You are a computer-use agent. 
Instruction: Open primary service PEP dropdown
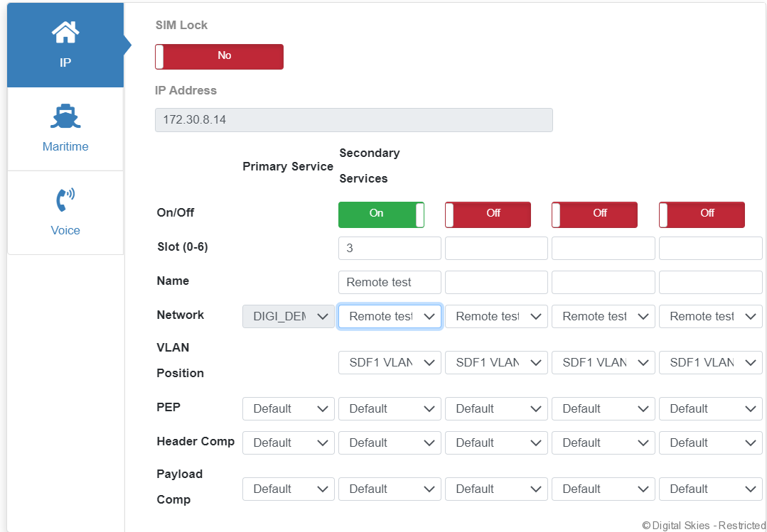pyautogui.click(x=289, y=408)
